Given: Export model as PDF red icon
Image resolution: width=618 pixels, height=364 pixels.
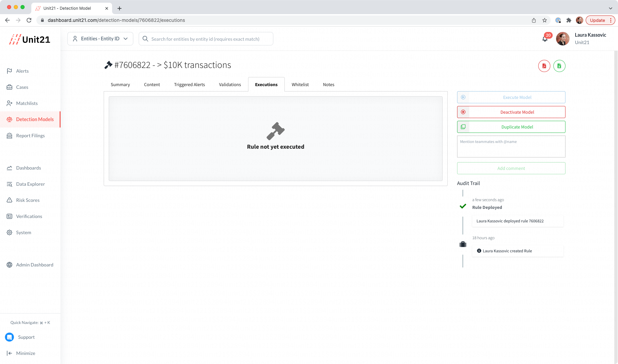Looking at the screenshot, I should point(544,66).
